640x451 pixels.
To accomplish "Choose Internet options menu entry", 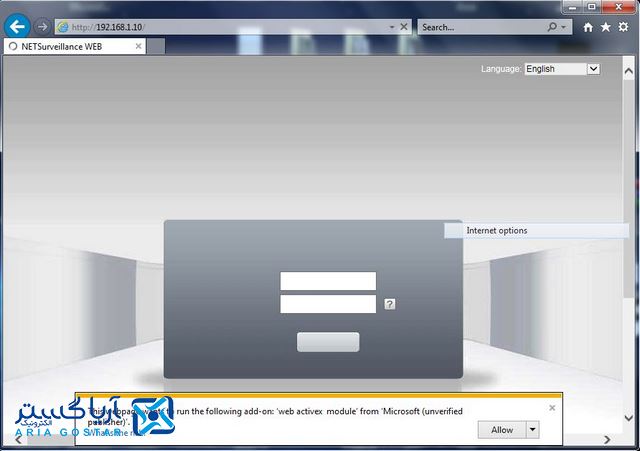I will (x=536, y=231).
